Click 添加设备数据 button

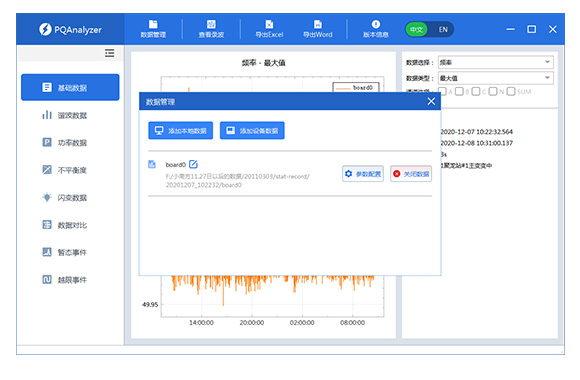click(x=252, y=131)
